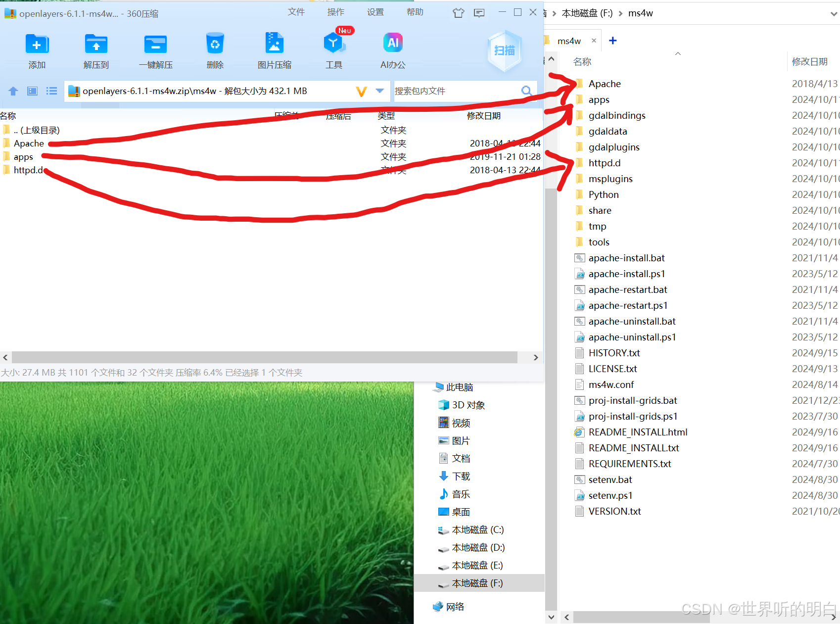Select setenv.bat file
The height and width of the screenshot is (624, 840).
(610, 480)
